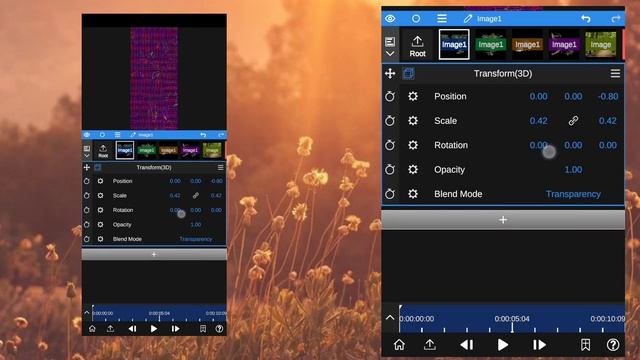The width and height of the screenshot is (640, 360).
Task: Toggle the eye visibility icon in the right panel
Action: (x=390, y=18)
